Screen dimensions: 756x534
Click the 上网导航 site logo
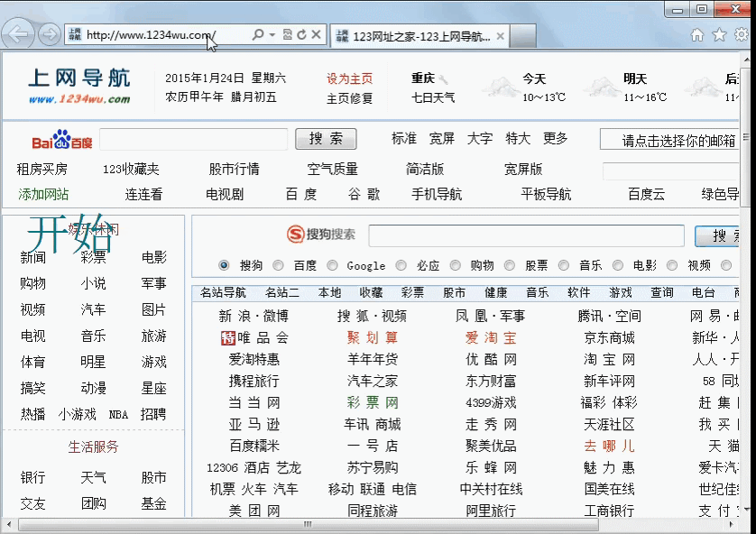pyautogui.click(x=79, y=86)
